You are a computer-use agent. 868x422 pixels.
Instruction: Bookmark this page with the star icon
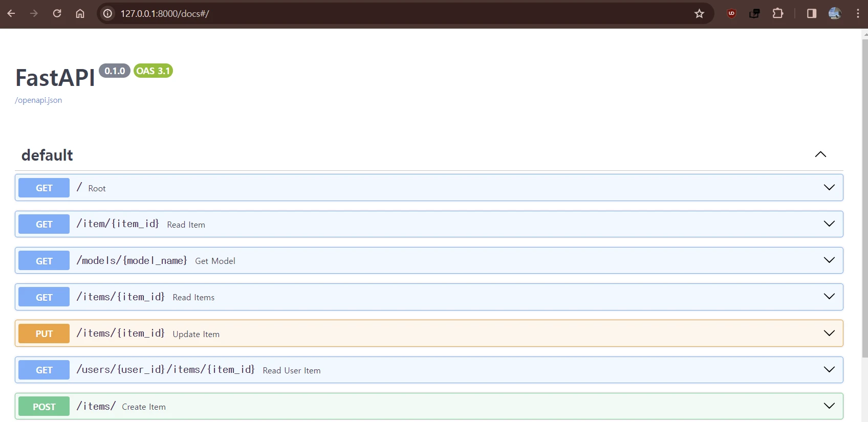click(699, 13)
